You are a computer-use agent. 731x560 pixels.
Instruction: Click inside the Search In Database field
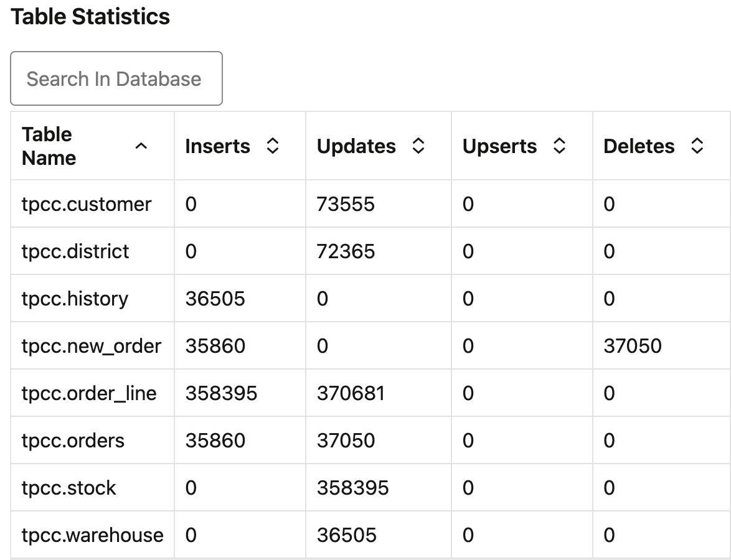[116, 78]
